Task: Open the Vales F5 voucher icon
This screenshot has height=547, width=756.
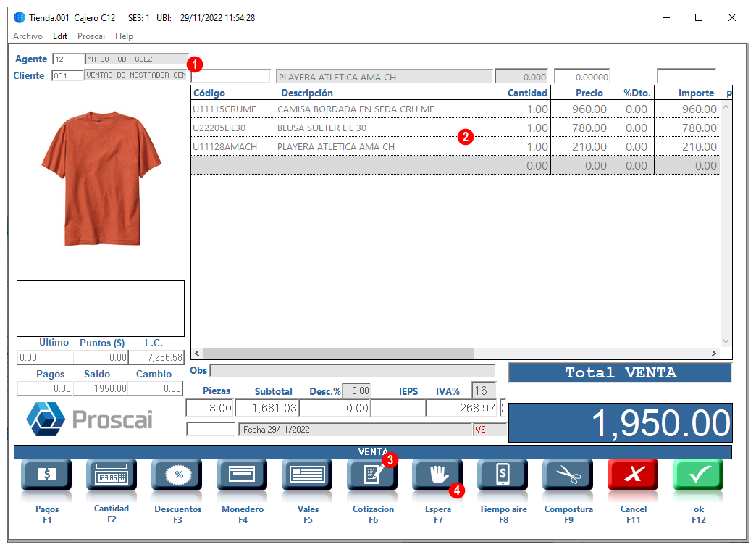Action: [307, 475]
